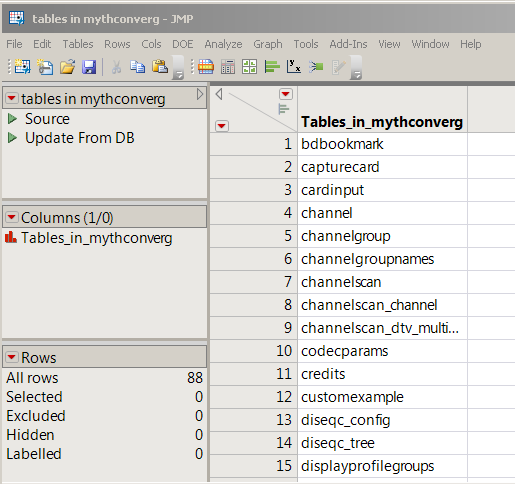This screenshot has height=484, width=515.
Task: Open the Cols menu
Action: [151, 44]
